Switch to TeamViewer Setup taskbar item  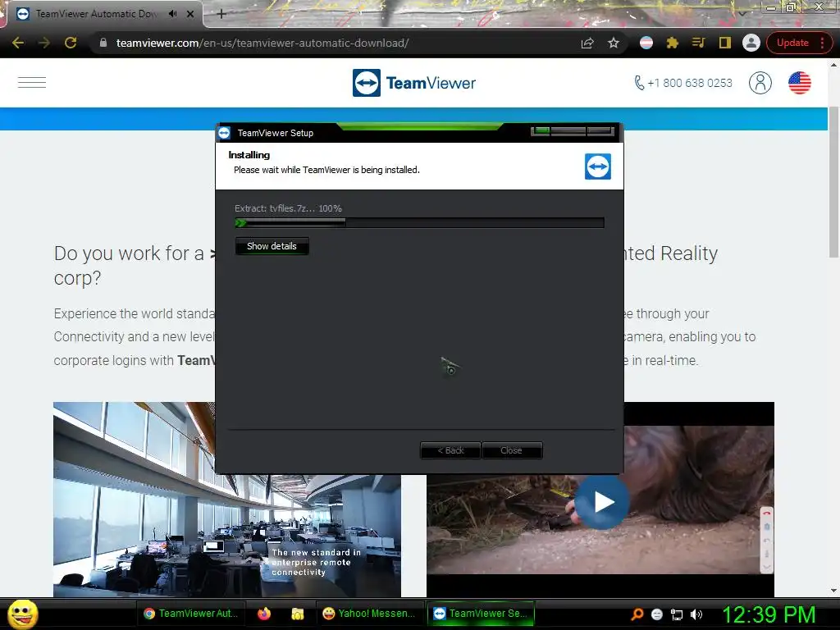[481, 614]
